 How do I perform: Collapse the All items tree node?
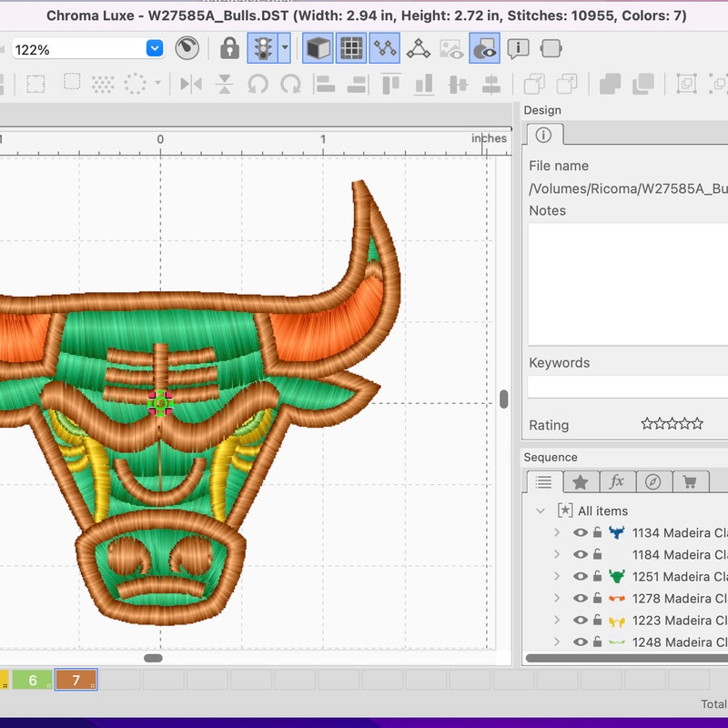[540, 511]
